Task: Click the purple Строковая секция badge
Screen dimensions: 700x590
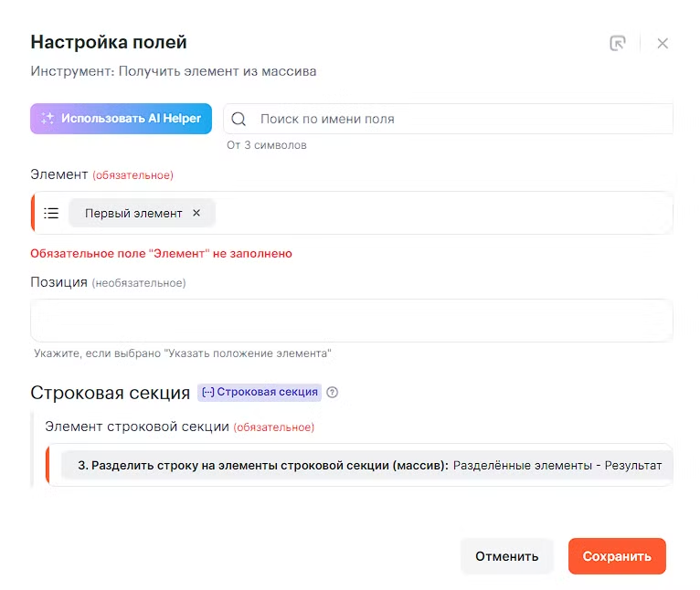Action: tap(260, 392)
